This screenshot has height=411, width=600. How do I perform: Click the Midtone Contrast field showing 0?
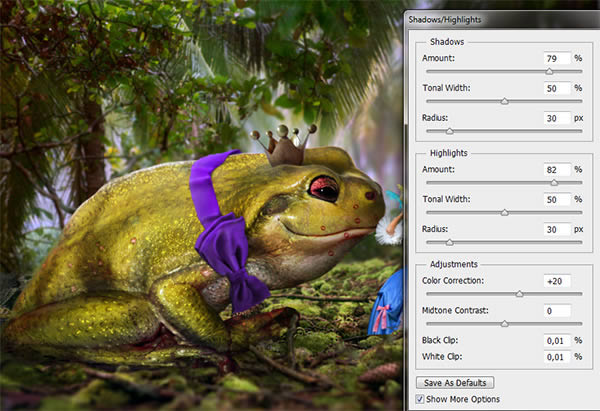pyautogui.click(x=557, y=311)
